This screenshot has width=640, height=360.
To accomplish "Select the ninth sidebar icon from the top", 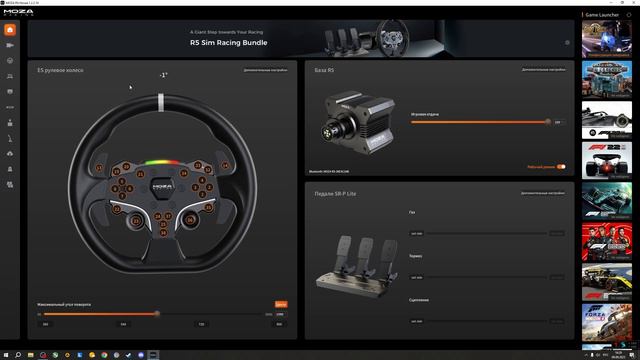I will [x=10, y=153].
